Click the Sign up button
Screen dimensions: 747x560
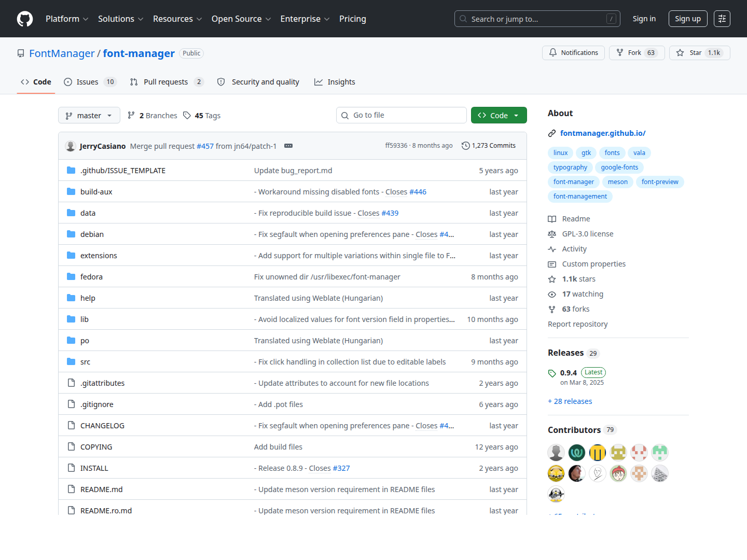[x=688, y=19]
